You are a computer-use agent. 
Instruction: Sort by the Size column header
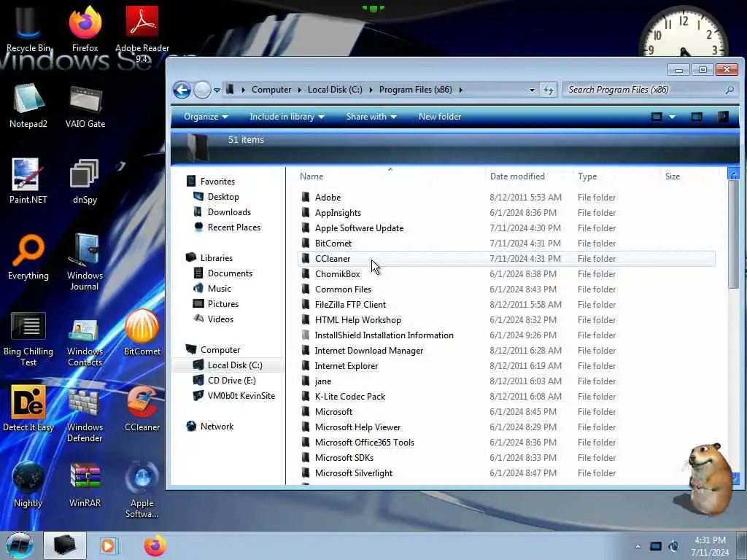pos(672,176)
